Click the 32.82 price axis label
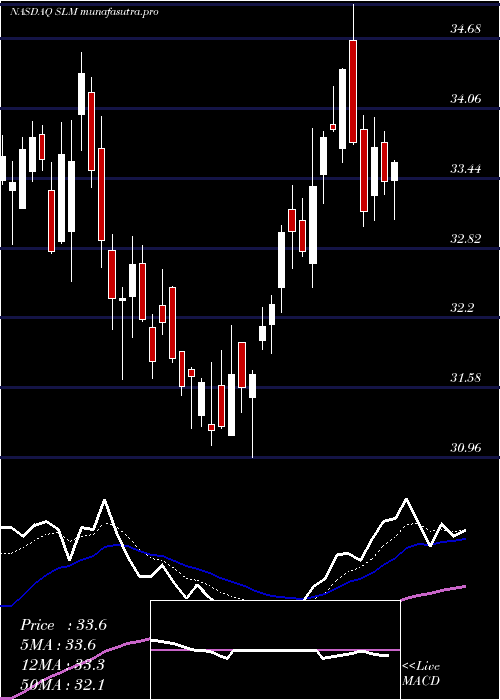The height and width of the screenshot is (700, 500). (x=466, y=238)
